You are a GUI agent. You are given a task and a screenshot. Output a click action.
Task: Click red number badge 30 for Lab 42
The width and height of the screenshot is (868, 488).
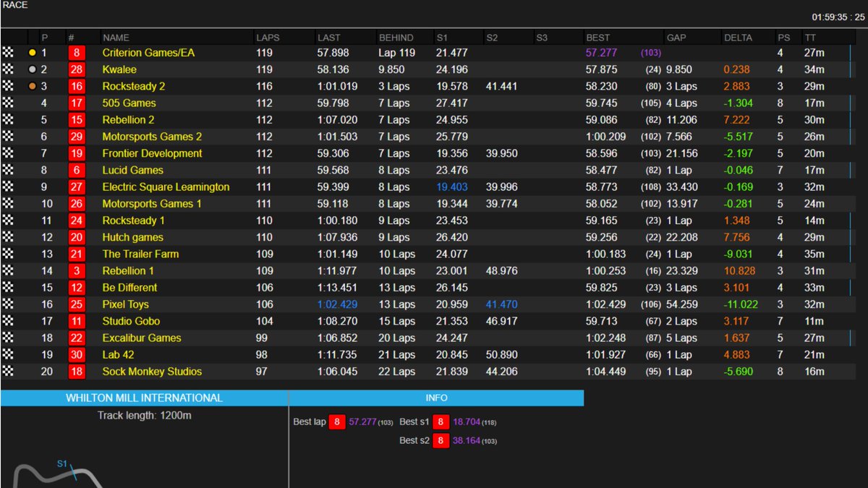tap(77, 354)
